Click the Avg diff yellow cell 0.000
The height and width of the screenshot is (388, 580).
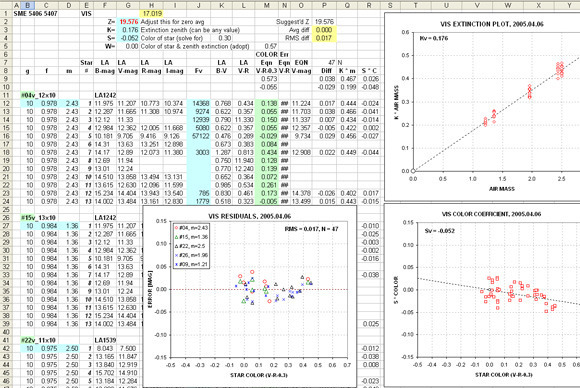(x=324, y=30)
